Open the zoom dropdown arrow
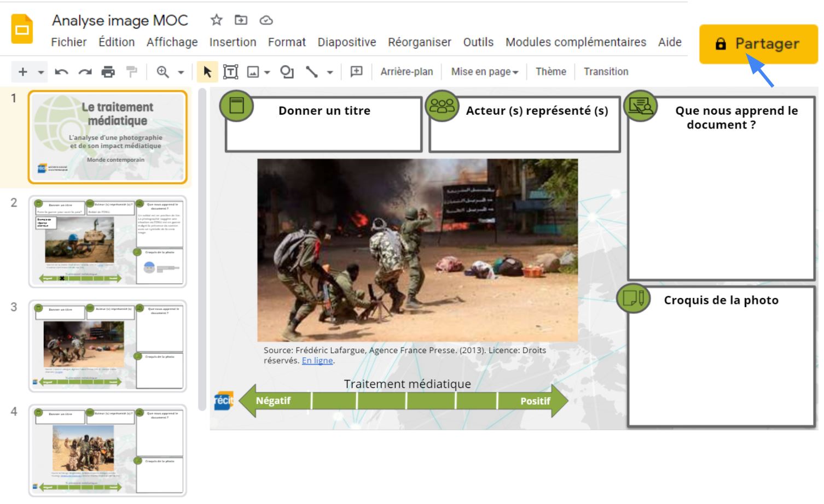824x504 pixels. [181, 72]
